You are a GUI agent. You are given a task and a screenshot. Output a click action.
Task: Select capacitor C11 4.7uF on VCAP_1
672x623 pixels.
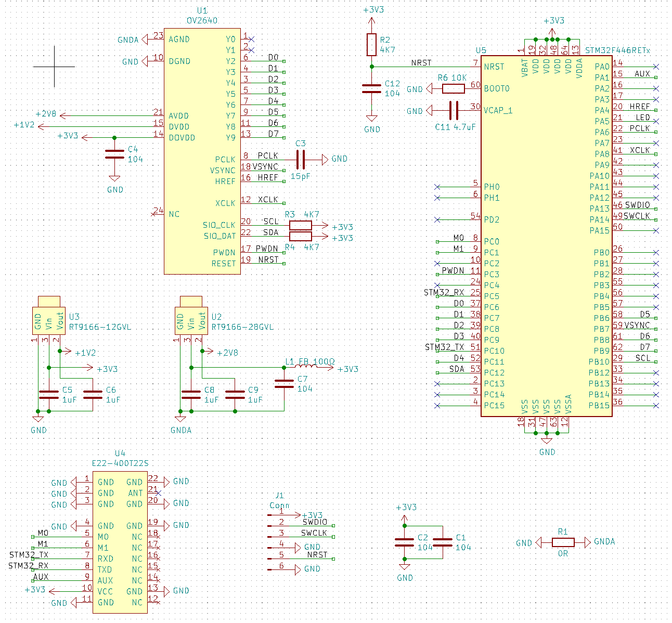tap(454, 110)
